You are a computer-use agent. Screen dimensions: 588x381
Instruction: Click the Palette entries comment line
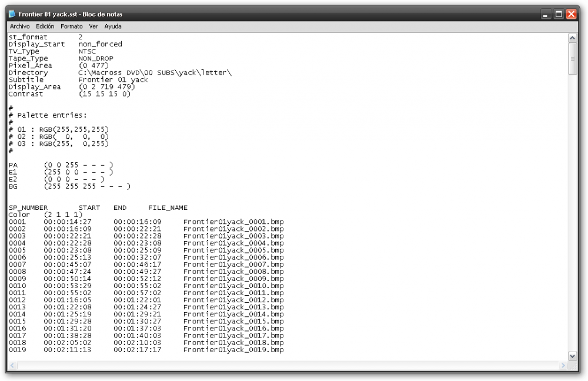48,115
